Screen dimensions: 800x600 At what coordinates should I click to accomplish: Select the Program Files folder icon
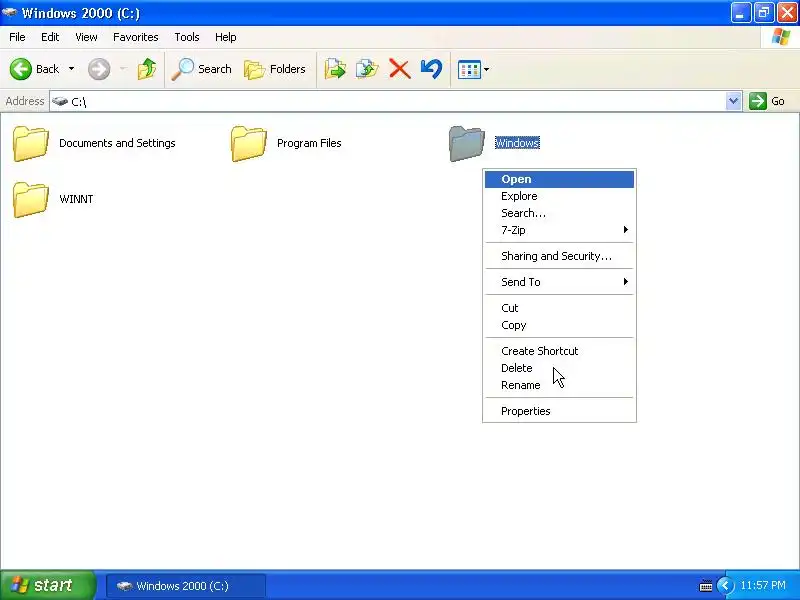click(248, 144)
